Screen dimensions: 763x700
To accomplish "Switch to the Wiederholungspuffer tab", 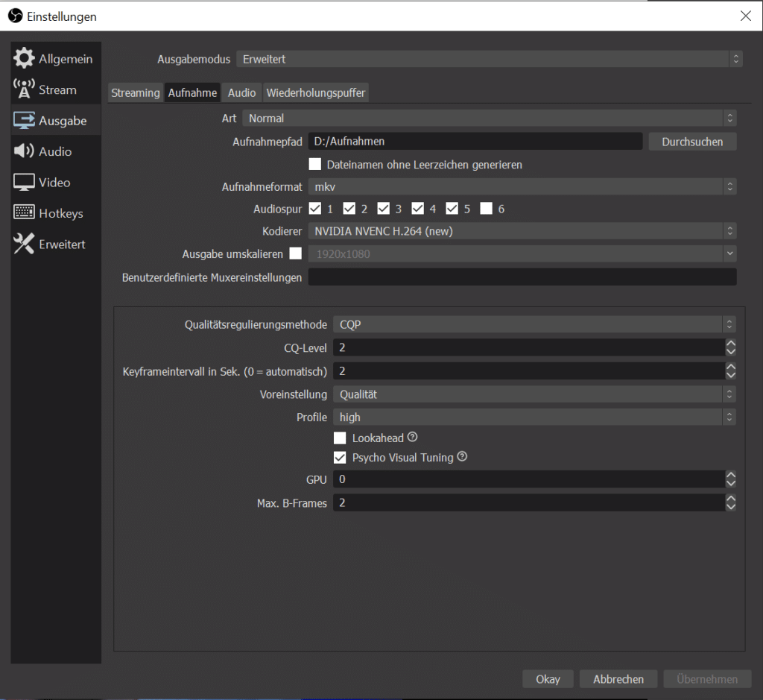I will tap(316, 92).
